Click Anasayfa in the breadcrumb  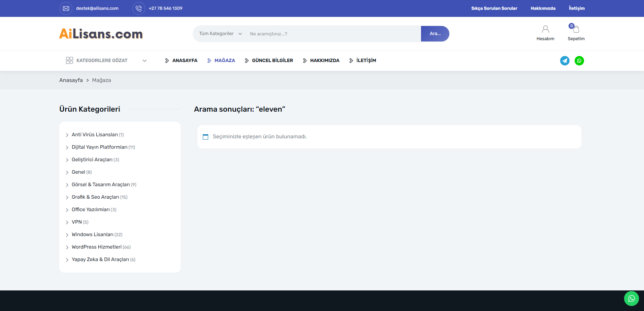[71, 80]
